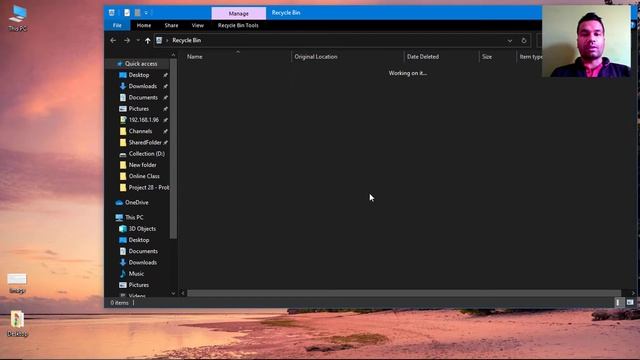The height and width of the screenshot is (360, 640).
Task: Click the OneDrive cloud icon
Action: point(119,202)
